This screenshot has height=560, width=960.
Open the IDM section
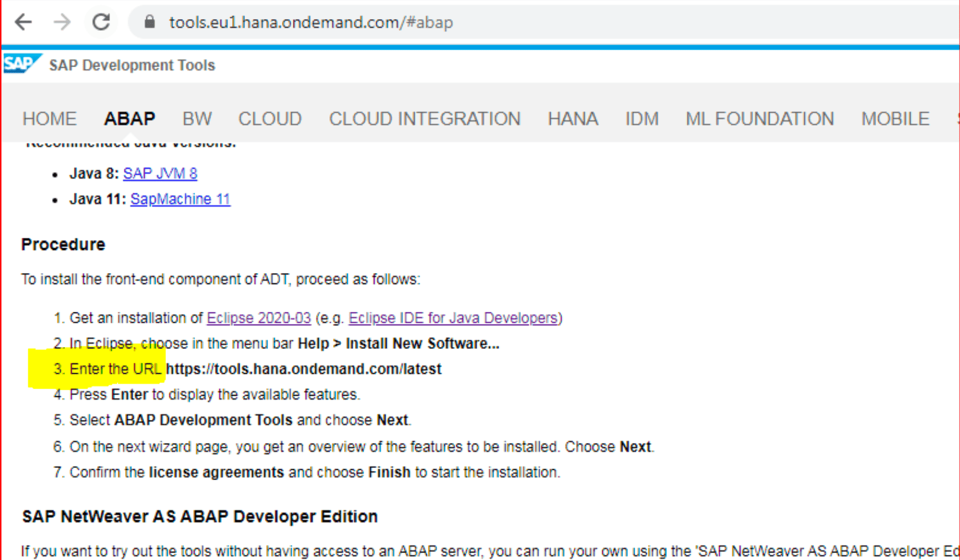pos(642,119)
